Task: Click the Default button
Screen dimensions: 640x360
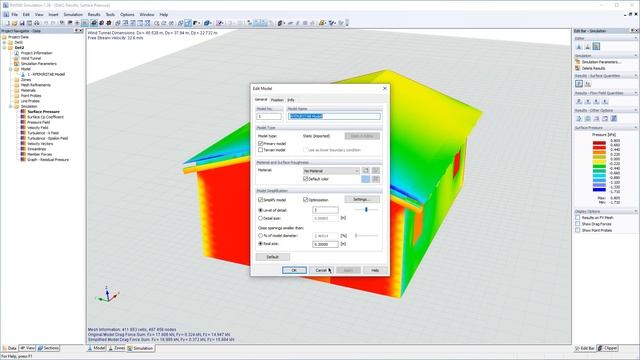Action: [x=273, y=257]
